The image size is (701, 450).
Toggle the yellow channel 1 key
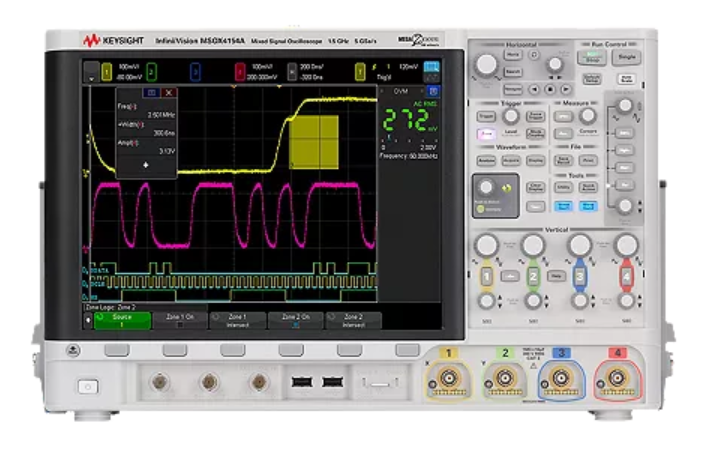pos(486,277)
